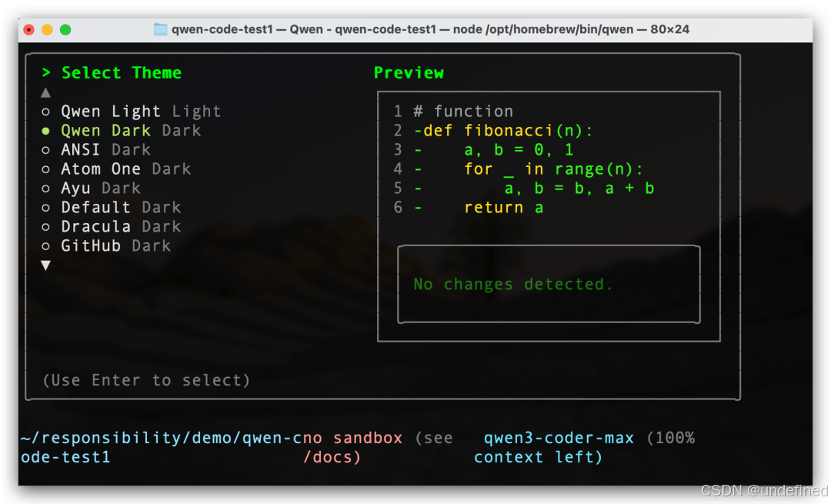Select the GitHub Dark theme

pyautogui.click(x=106, y=245)
